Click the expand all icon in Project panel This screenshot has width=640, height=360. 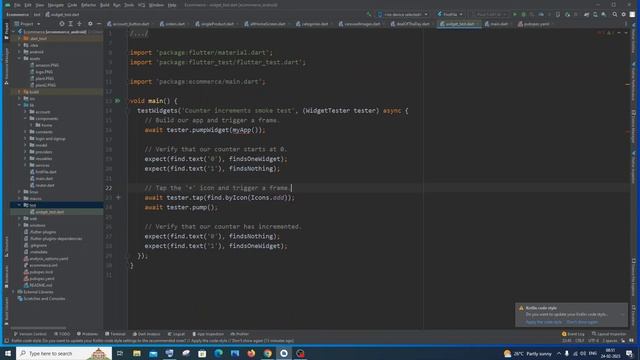pyautogui.click(x=71, y=24)
